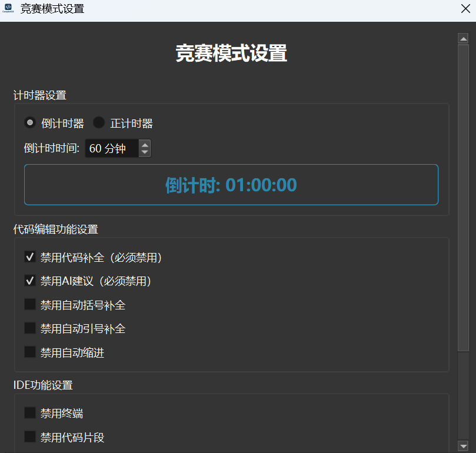Uncheck 禁用AI建议（必须禁用）
This screenshot has width=476, height=453.
[29, 281]
